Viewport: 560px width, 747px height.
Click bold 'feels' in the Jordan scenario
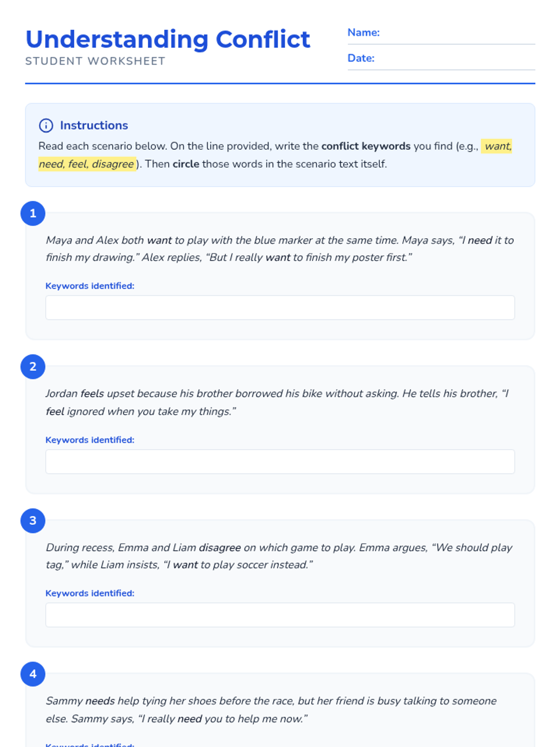pyautogui.click(x=92, y=394)
